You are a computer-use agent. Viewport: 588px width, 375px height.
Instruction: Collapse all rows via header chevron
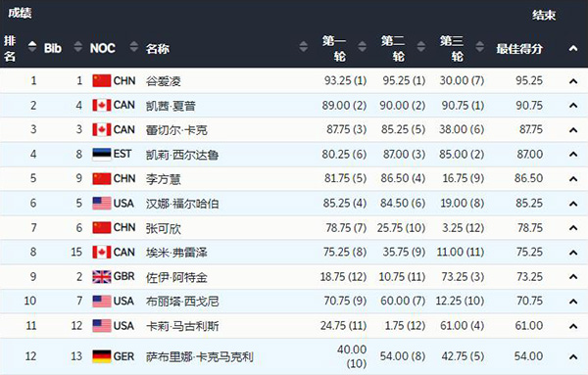pyautogui.click(x=573, y=48)
